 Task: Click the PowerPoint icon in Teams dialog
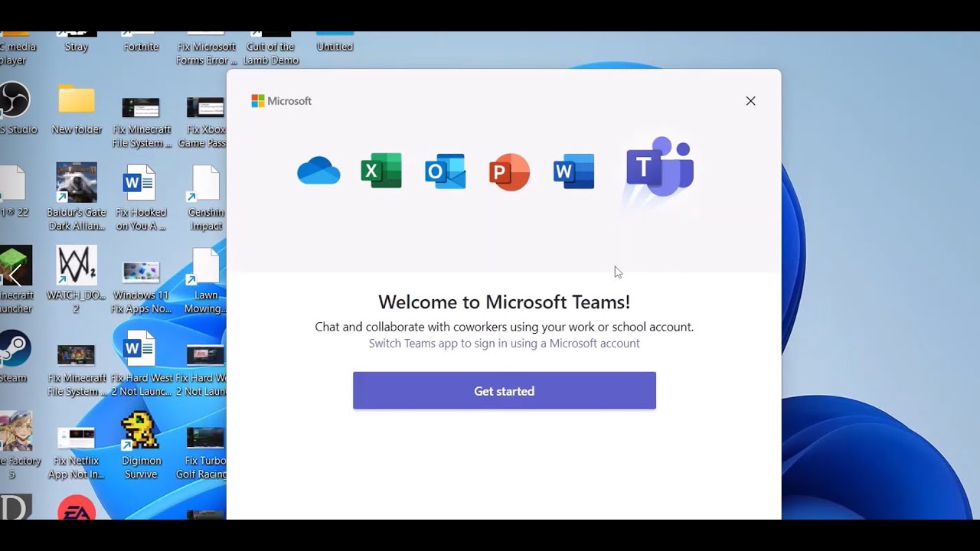coord(509,171)
